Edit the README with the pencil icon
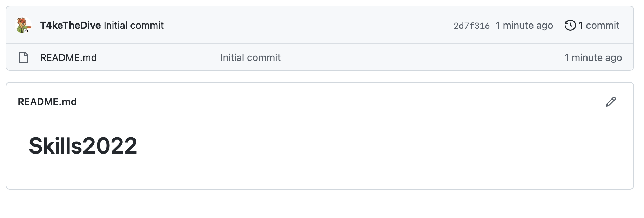This screenshot has height=218, width=644. tap(611, 102)
